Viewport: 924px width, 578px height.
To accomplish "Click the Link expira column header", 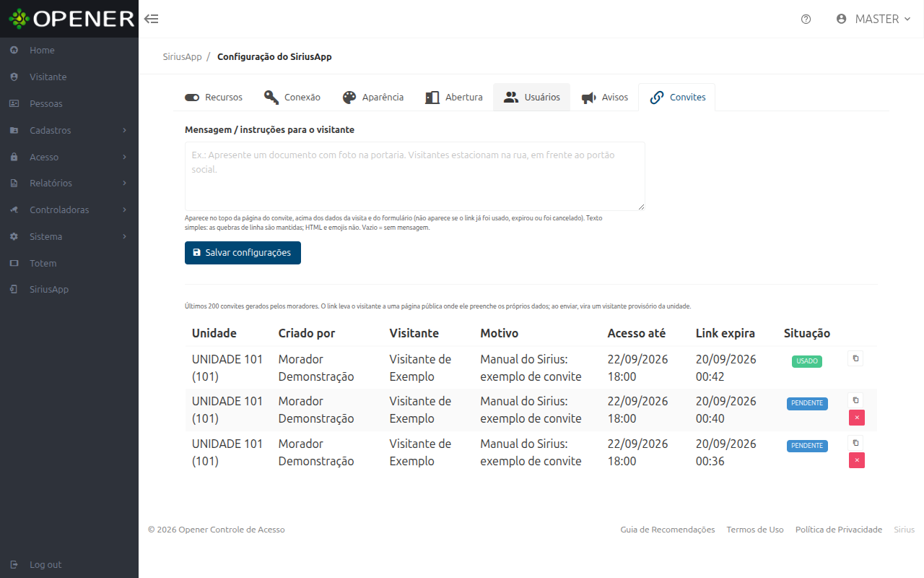I will click(725, 333).
